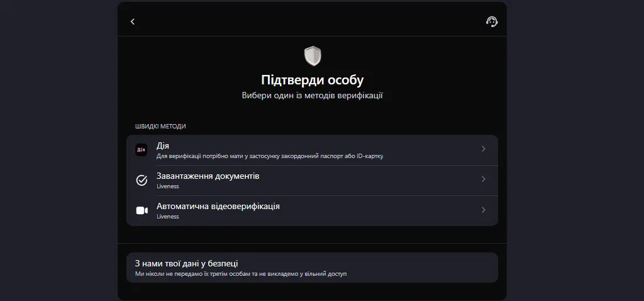Click the video camera icon
This screenshot has width=644, height=301.
click(142, 210)
